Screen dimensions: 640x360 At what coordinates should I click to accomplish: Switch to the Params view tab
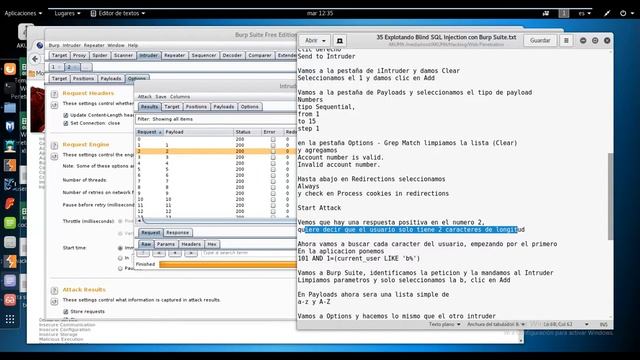(x=166, y=244)
